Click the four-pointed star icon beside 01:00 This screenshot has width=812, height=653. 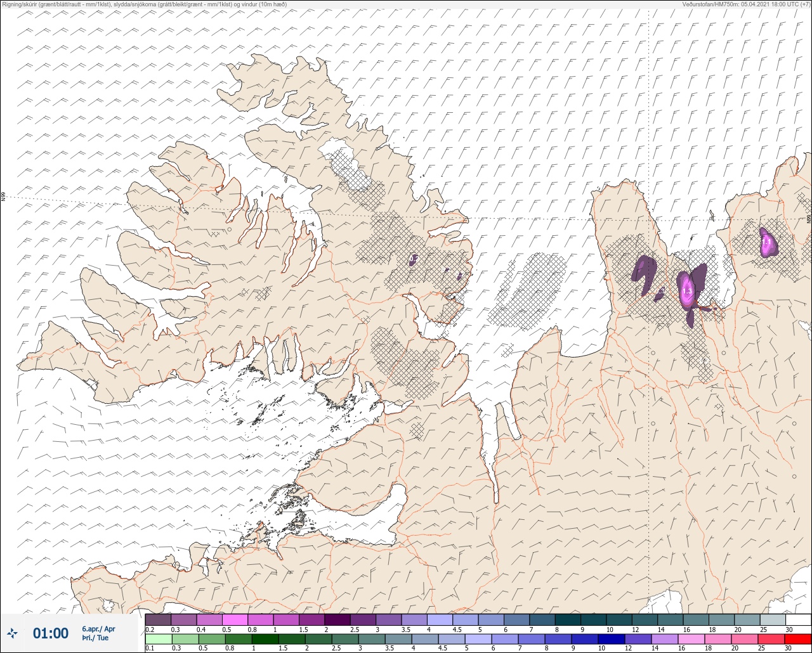tap(12, 633)
